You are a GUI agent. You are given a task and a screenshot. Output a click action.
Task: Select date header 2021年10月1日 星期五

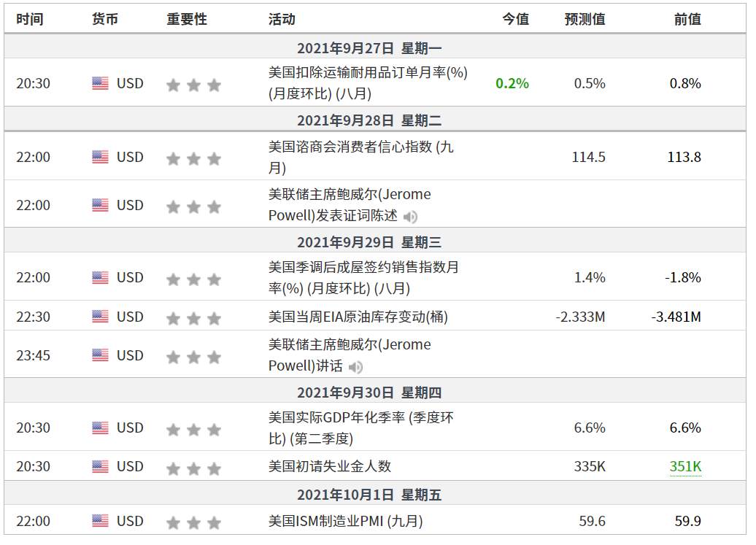[369, 495]
